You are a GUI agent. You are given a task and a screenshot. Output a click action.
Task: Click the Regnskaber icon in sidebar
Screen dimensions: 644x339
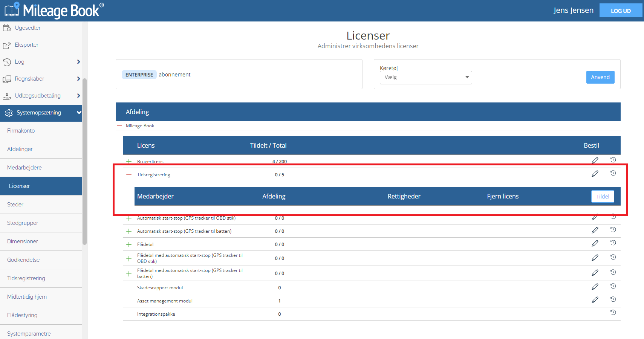[x=7, y=79]
